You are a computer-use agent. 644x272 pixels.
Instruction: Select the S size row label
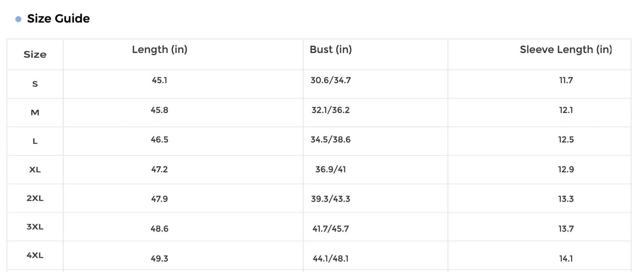tap(35, 84)
